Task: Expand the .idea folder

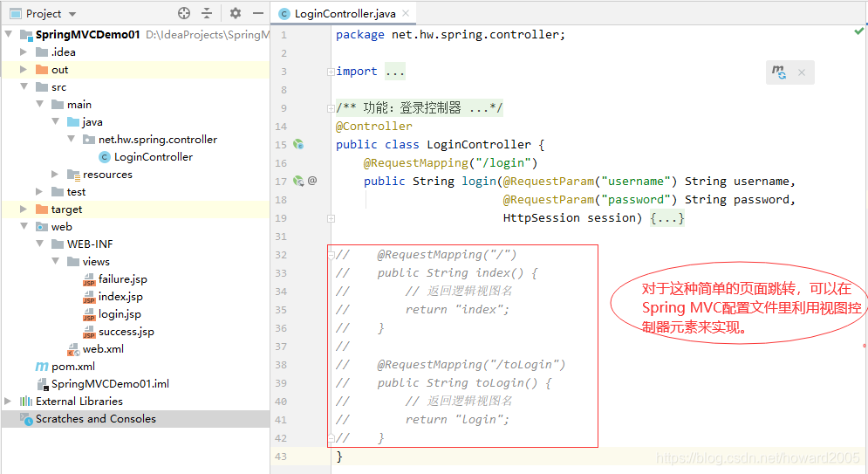Action: 24,52
